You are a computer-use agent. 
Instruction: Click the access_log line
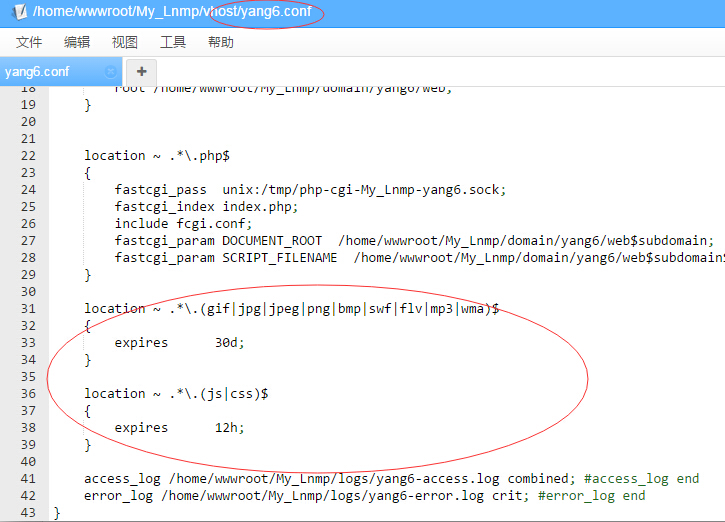click(x=390, y=478)
